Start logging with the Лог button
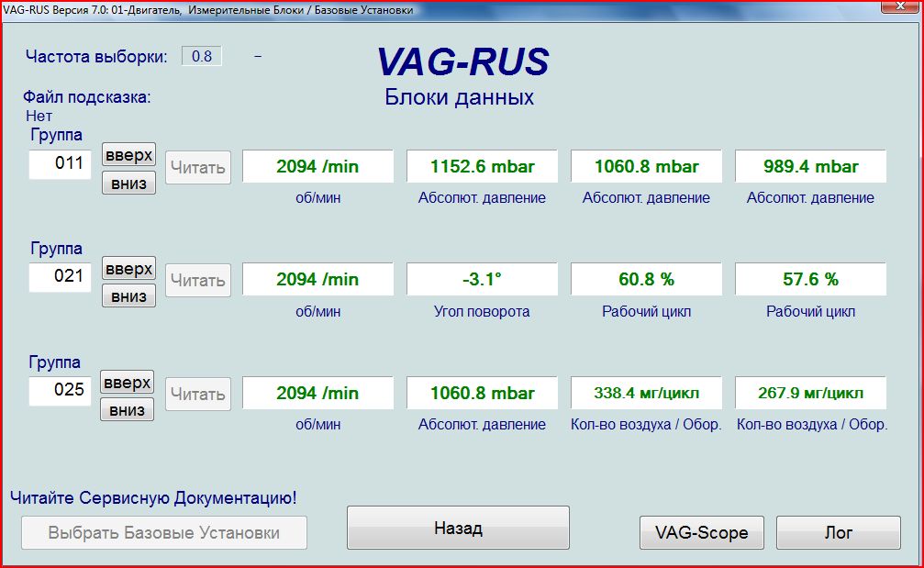Image resolution: width=924 pixels, height=568 pixels. coord(838,532)
